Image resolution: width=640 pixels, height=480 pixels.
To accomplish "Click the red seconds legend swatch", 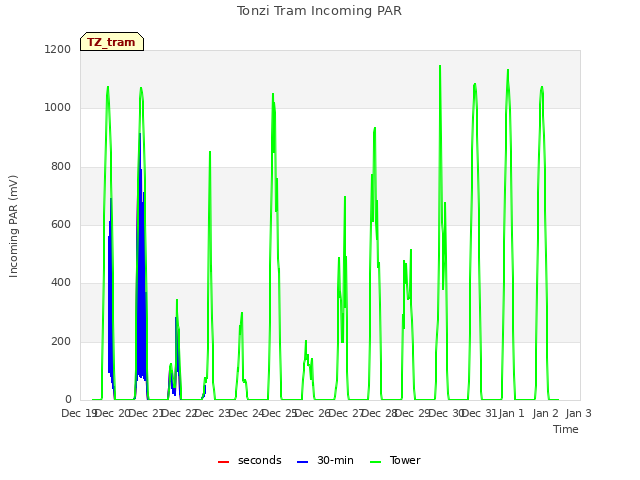I will (224, 462).
